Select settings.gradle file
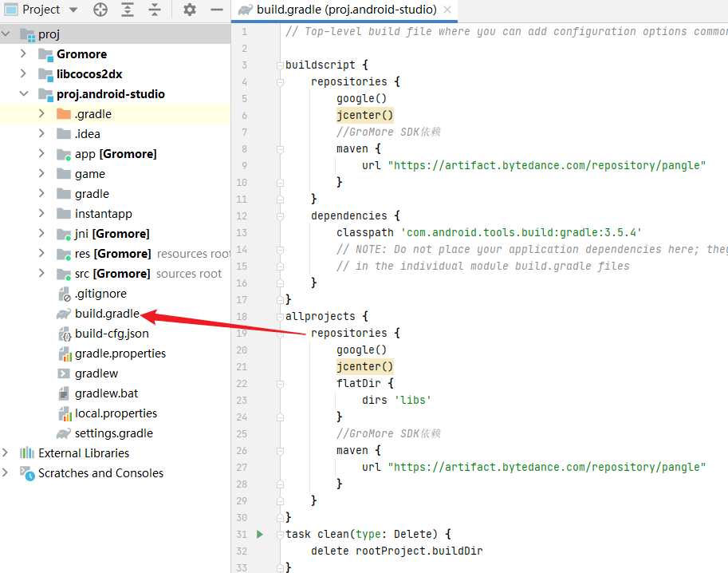The width and height of the screenshot is (728, 573). tap(114, 433)
